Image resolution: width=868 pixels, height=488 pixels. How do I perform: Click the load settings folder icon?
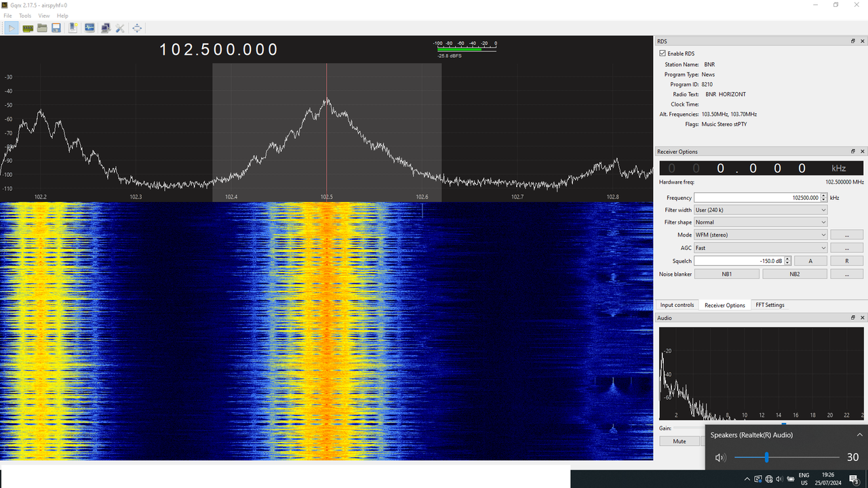click(x=42, y=28)
